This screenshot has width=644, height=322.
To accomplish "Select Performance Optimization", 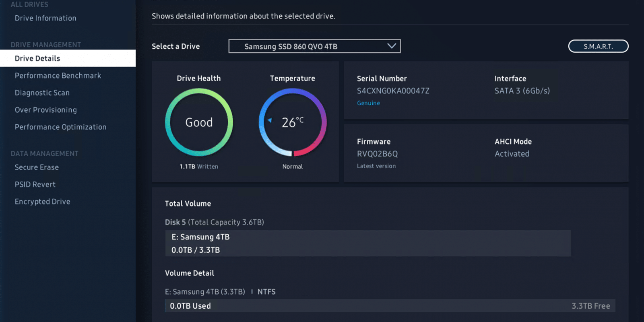I will point(61,127).
